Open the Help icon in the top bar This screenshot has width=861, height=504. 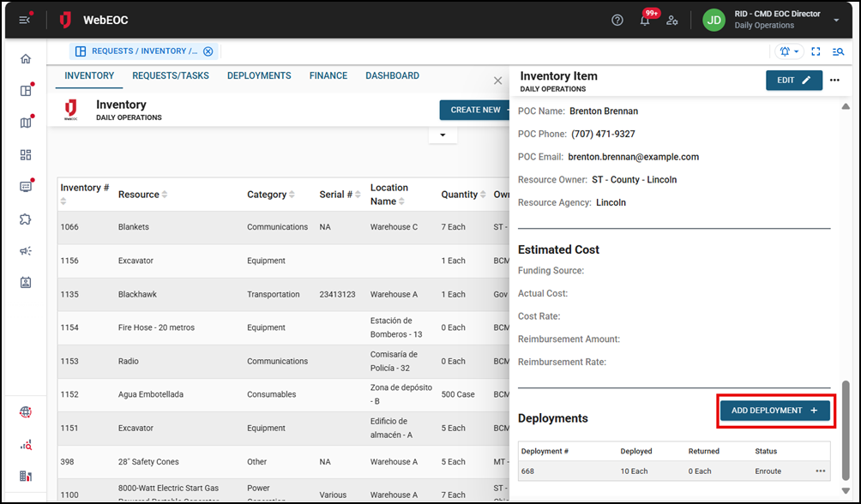coord(617,19)
